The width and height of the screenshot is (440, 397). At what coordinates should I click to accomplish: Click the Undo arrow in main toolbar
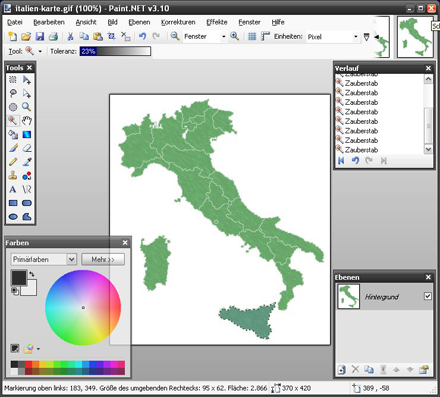point(143,36)
